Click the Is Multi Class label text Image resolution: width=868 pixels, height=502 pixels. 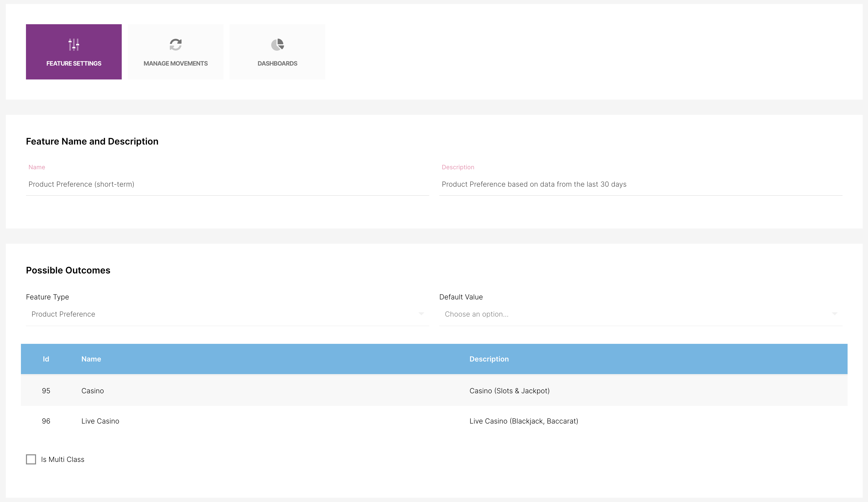[x=63, y=460]
